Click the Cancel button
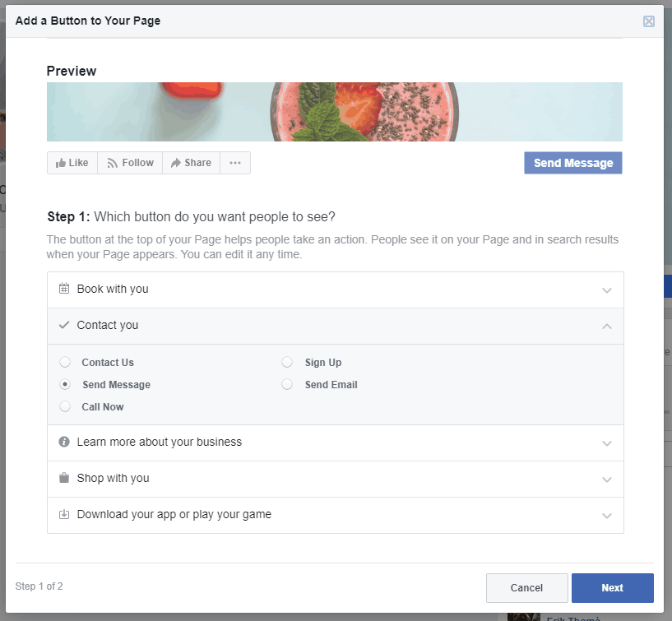 coord(526,588)
